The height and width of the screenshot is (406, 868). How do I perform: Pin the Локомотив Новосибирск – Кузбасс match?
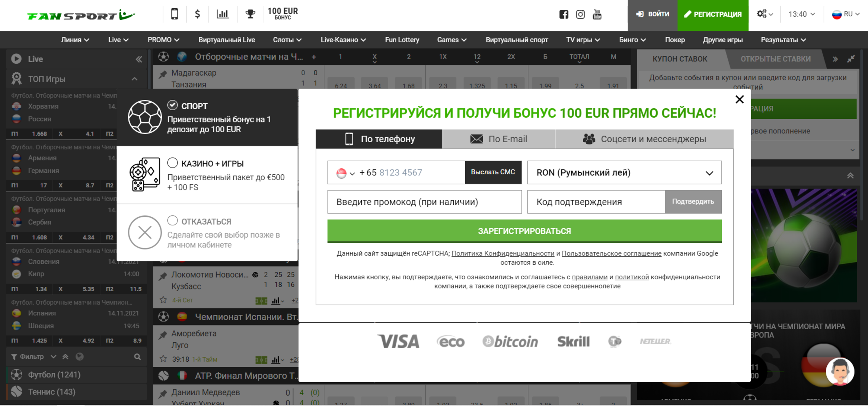163,276
